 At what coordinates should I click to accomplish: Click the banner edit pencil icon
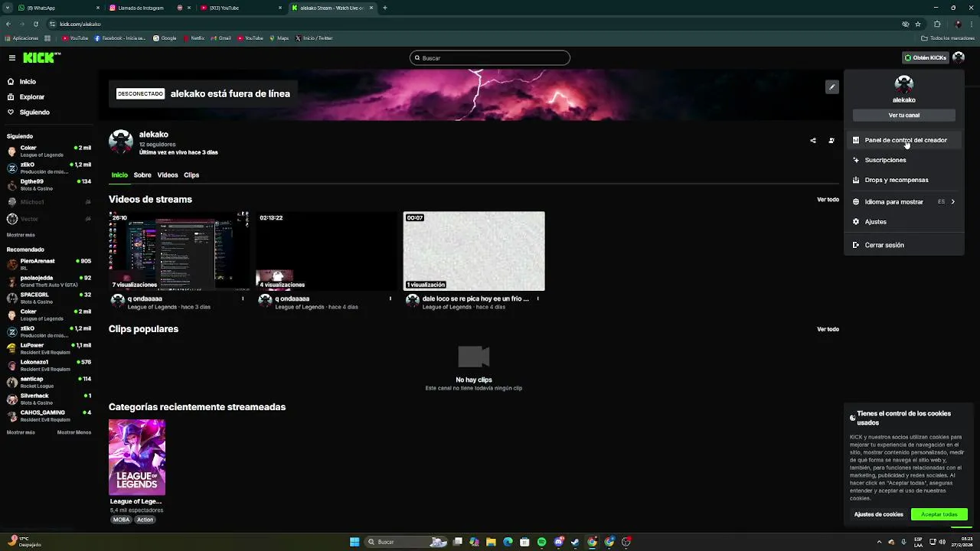[831, 87]
